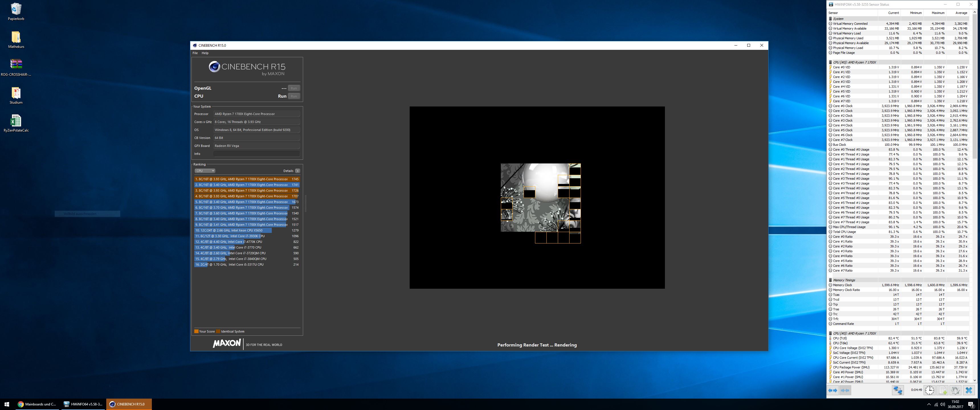Click the Info input field

tap(256, 154)
